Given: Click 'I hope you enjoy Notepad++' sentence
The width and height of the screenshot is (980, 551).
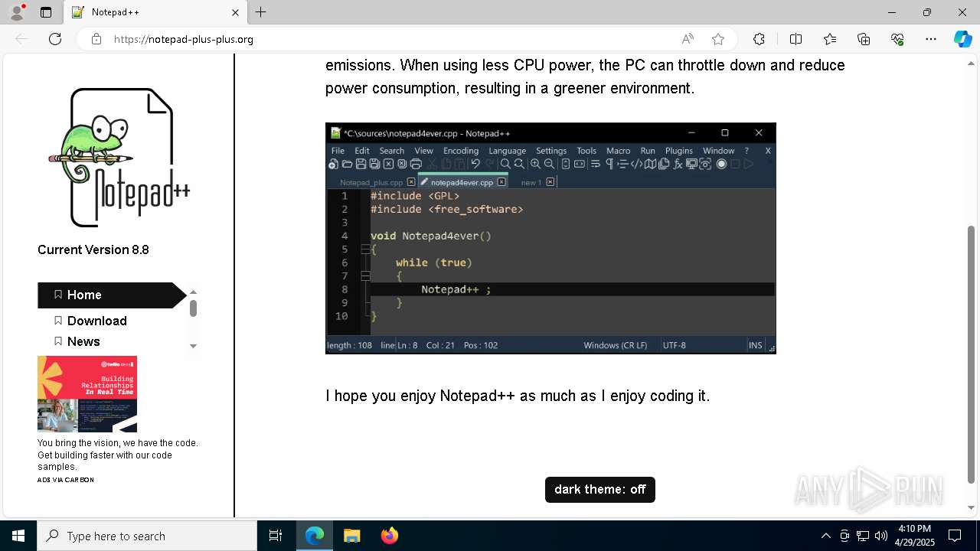Looking at the screenshot, I should click(518, 396).
